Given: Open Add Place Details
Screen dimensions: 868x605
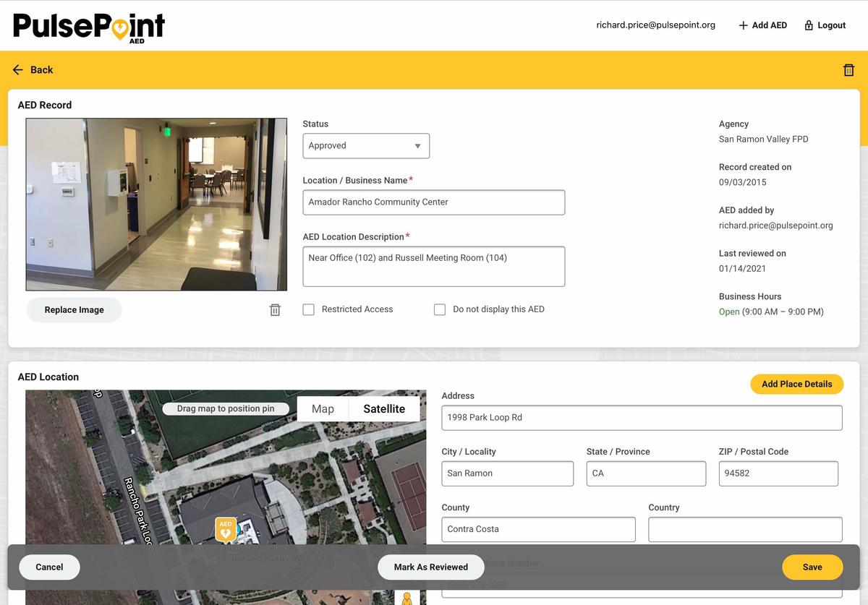Looking at the screenshot, I should [796, 384].
